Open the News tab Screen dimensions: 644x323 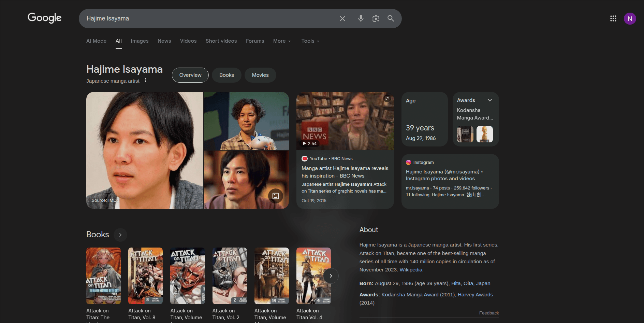(164, 41)
